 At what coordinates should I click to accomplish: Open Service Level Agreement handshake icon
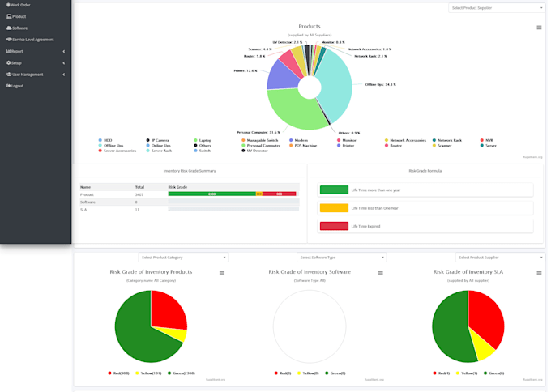click(x=9, y=40)
